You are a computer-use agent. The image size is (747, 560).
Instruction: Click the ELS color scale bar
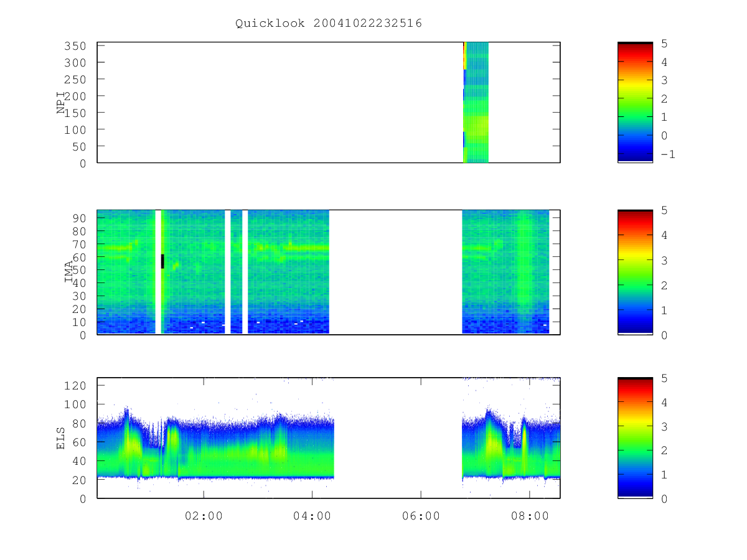[x=635, y=437]
